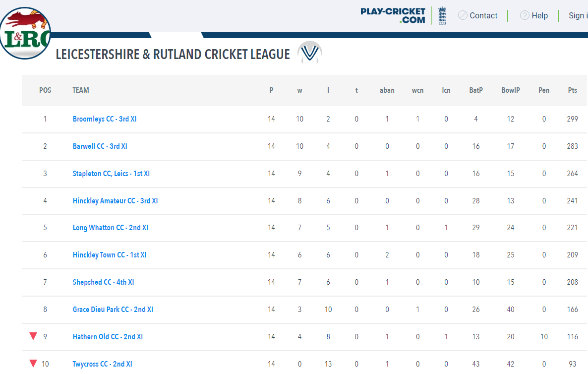Screen dimensions: 588x374
Task: Select Hinckley Town abandoned value 2
Action: click(x=387, y=255)
